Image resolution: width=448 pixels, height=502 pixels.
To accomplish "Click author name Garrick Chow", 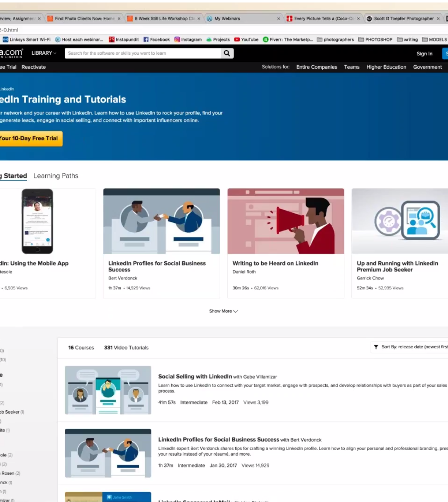I will [370, 278].
